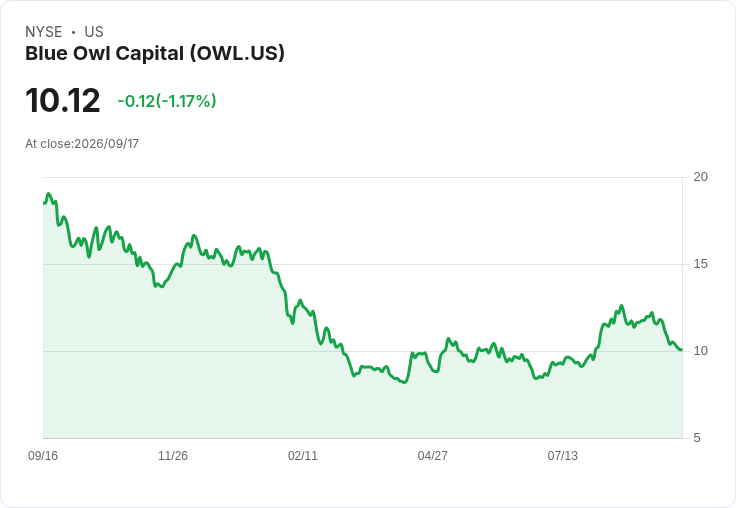Viewport: 736px width, 508px height.
Task: Click the NYSE exchange label
Action: point(44,31)
